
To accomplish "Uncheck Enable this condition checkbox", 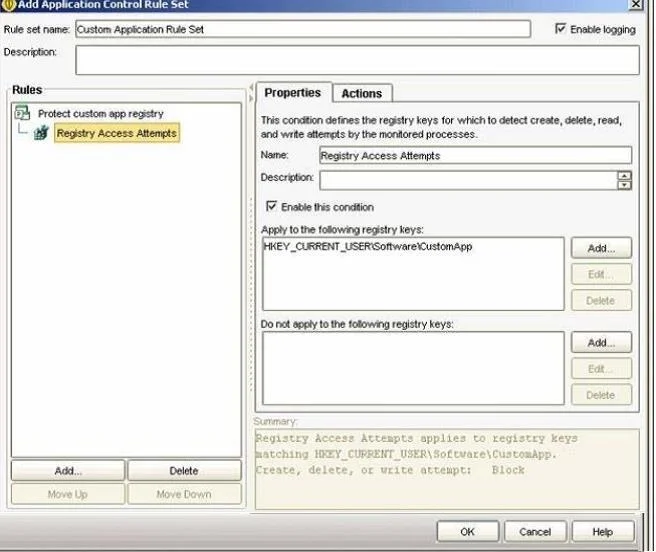I will (x=272, y=206).
